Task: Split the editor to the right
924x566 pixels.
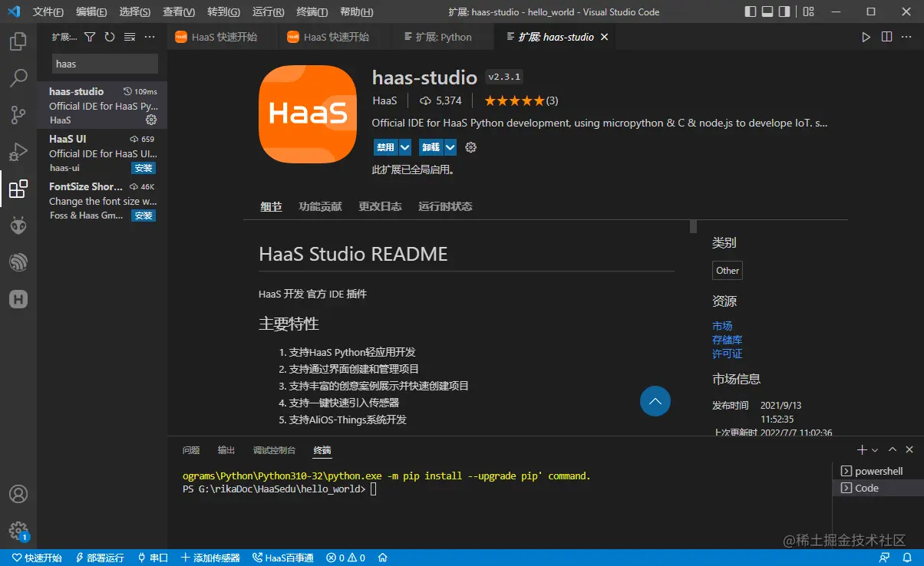Action: tap(886, 37)
